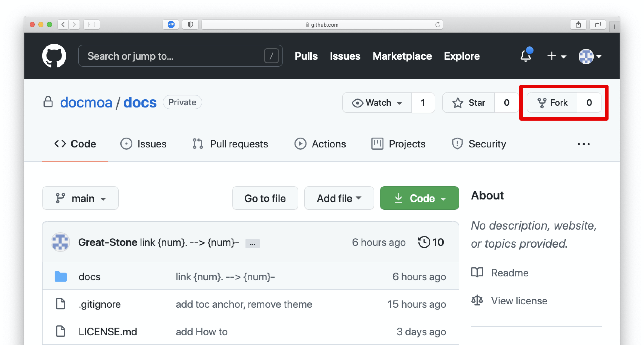Click the GitHub Octocat logo

(54, 56)
